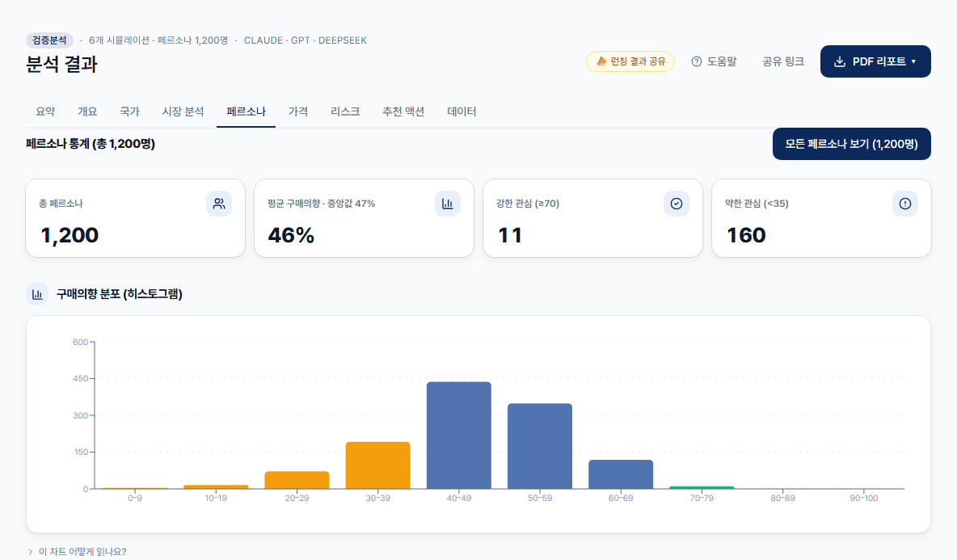Click 모든 페르소나 보기 (1,200명) button
Viewport: 957px width, 560px height.
(851, 144)
